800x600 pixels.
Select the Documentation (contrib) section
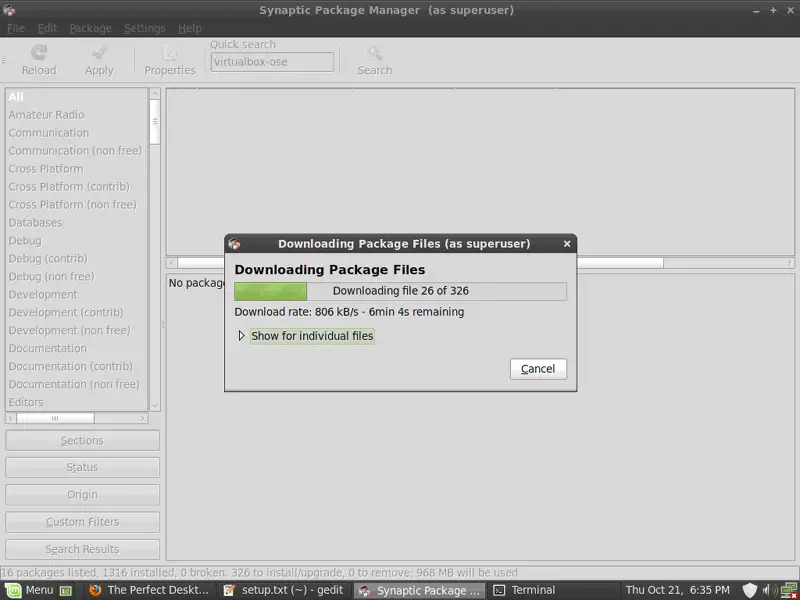[x=77, y=366]
